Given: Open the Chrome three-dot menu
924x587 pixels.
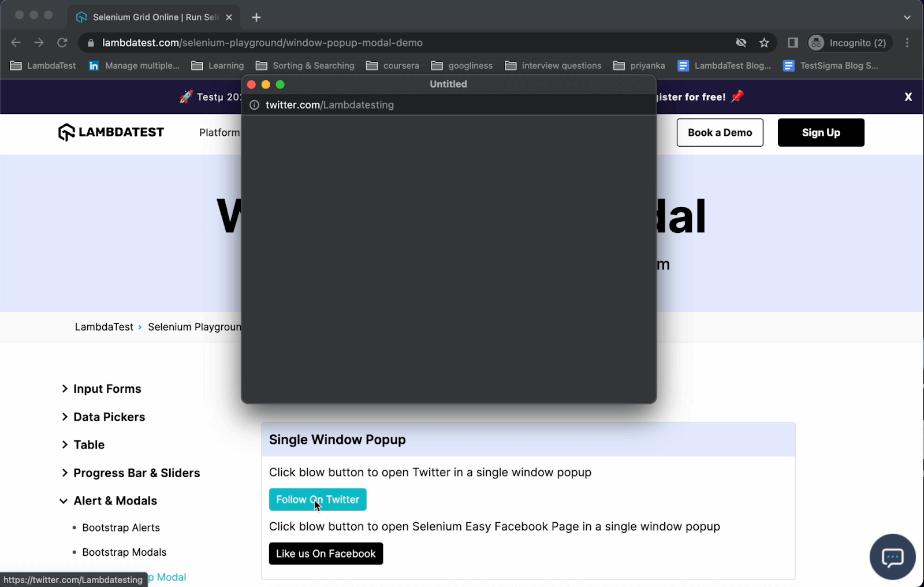Looking at the screenshot, I should click(x=907, y=43).
